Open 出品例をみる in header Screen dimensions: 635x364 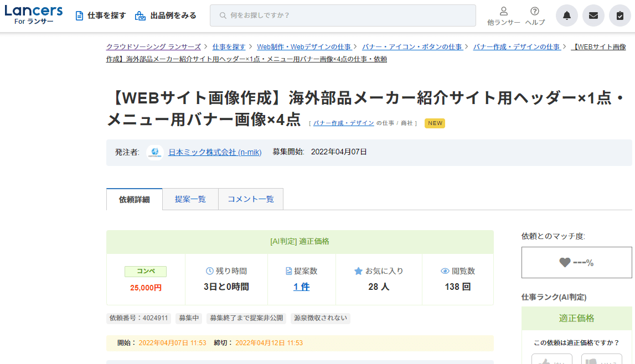pos(166,15)
